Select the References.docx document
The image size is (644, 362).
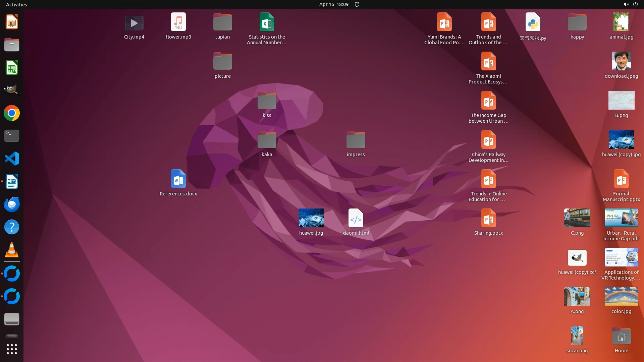(178, 179)
